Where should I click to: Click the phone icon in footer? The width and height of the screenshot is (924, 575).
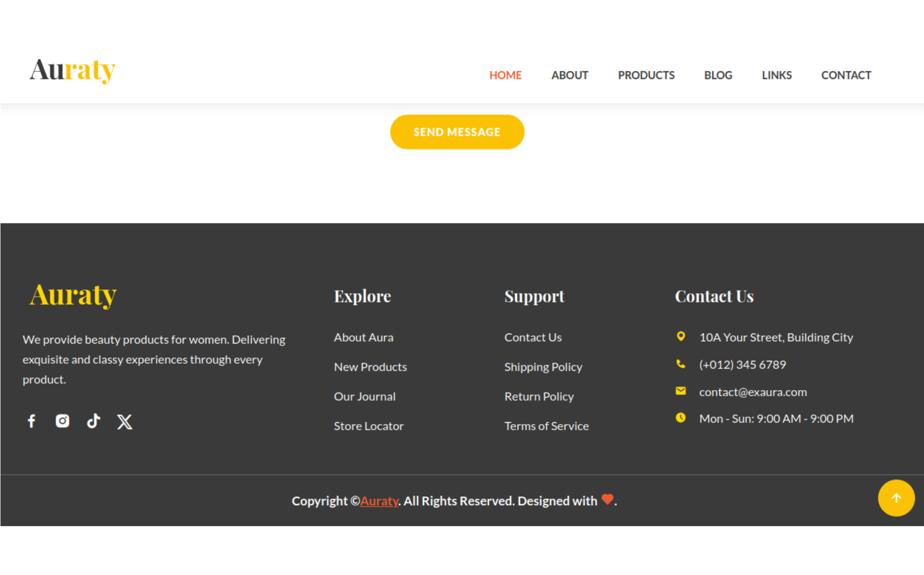(x=680, y=364)
